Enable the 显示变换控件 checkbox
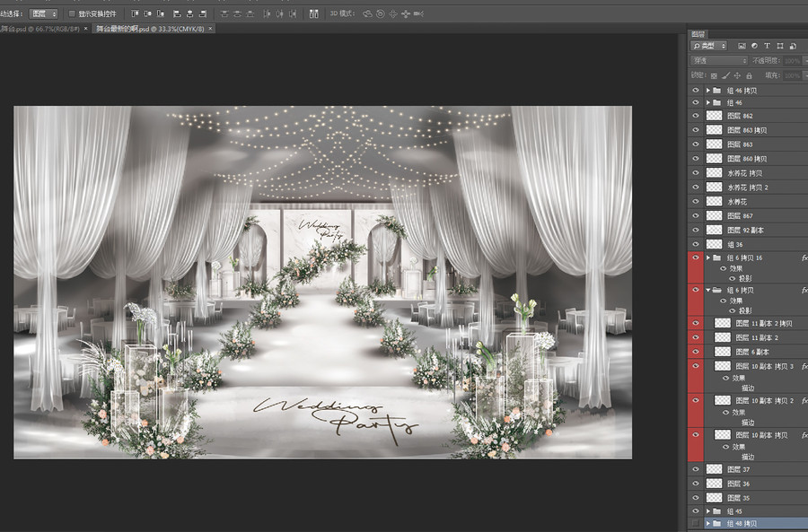 72,13
